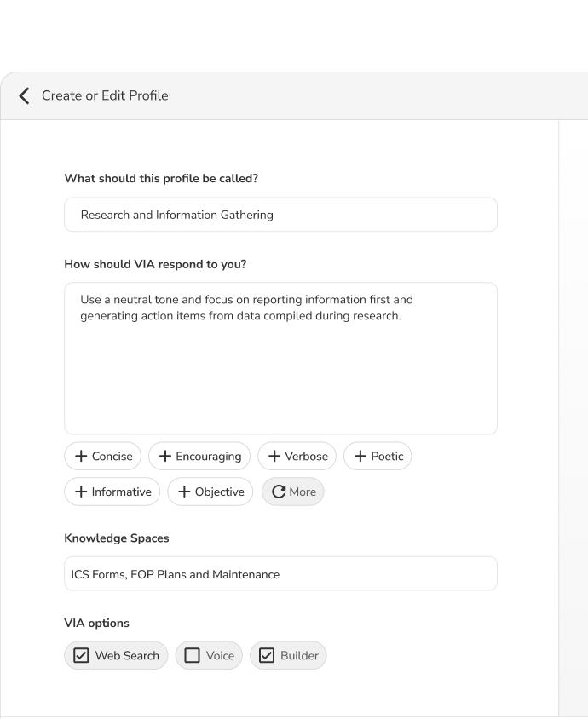588x719 pixels.
Task: Click plus icon on Verbose chip
Action: (274, 457)
